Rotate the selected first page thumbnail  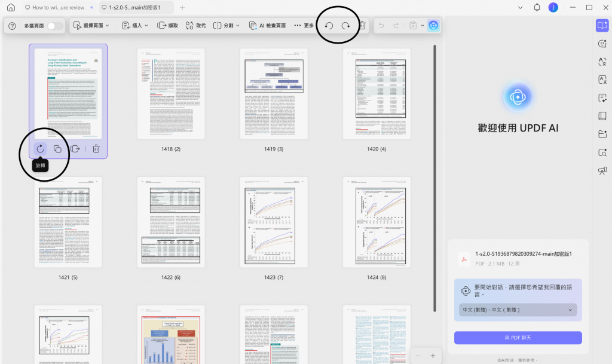point(40,149)
